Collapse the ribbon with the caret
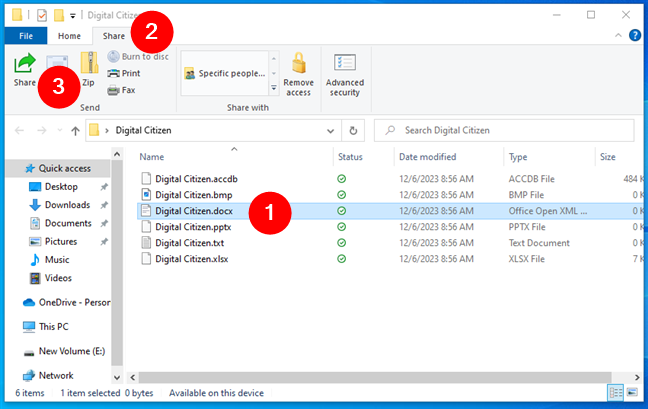This screenshot has height=409, width=648. tap(618, 36)
